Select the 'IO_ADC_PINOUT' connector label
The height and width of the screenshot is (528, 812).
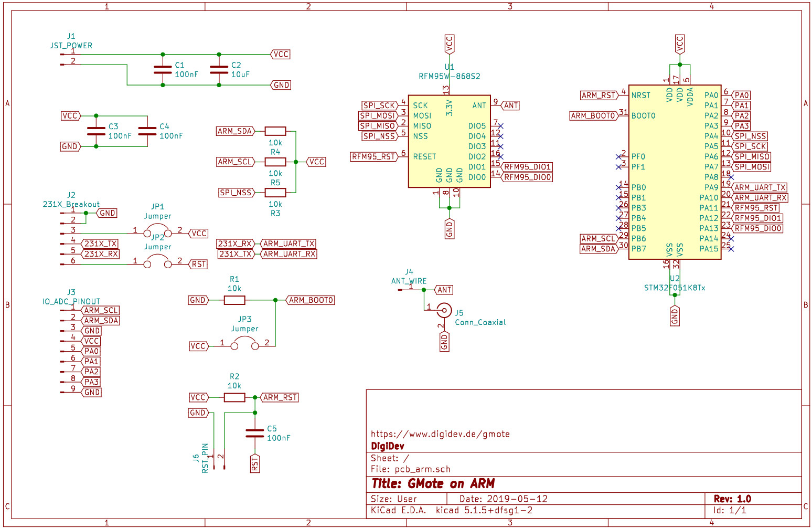(71, 301)
